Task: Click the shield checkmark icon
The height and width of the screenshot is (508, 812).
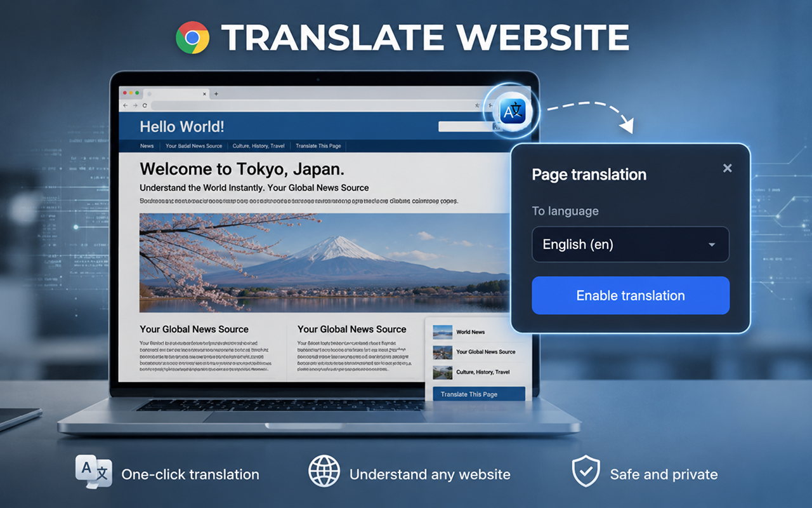Action: (586, 472)
